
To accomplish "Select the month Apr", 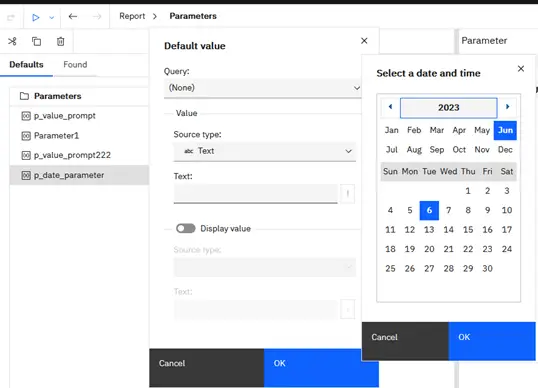I will coord(459,130).
